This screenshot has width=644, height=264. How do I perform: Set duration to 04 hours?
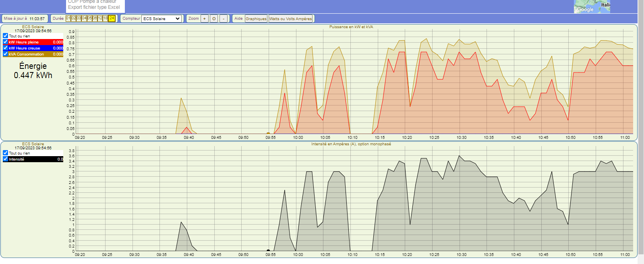pyautogui.click(x=84, y=19)
